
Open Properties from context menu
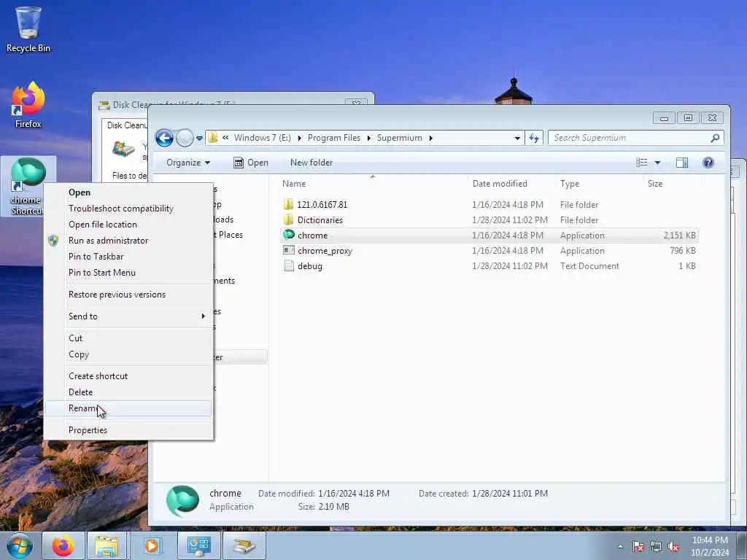(x=128, y=430)
